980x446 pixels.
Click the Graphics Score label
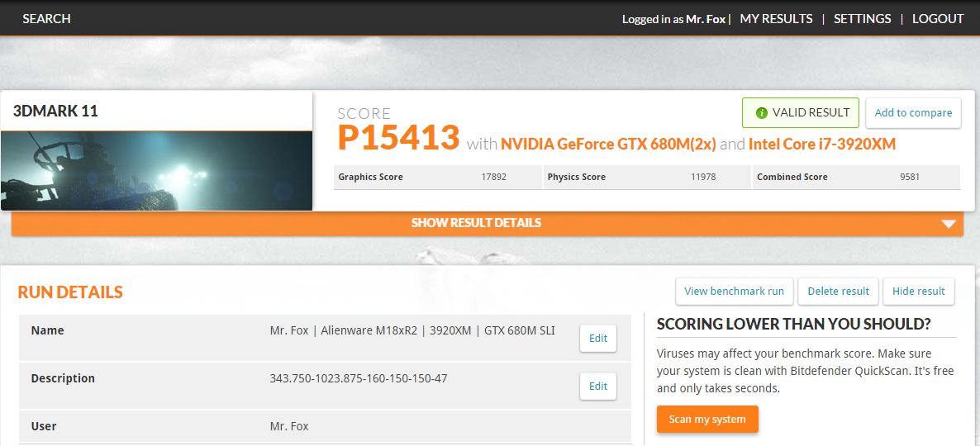(371, 177)
